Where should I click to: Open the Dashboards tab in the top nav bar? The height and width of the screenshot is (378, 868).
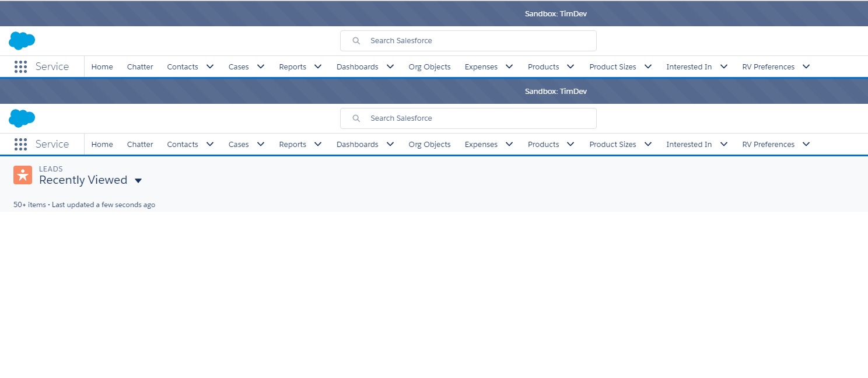358,66
